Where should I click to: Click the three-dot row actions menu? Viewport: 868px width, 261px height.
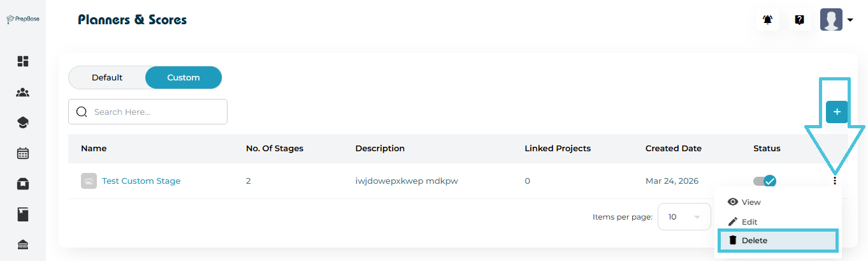[x=834, y=181]
